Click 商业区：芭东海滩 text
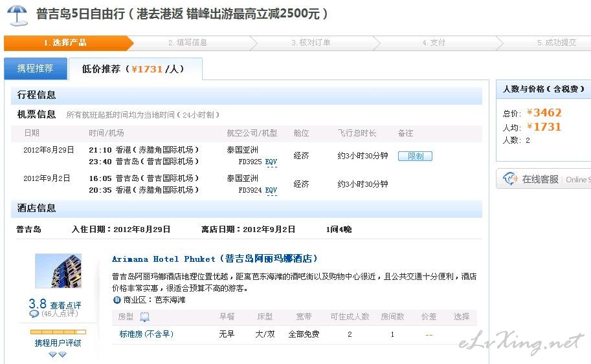Image resolution: width=591 pixels, height=364 pixels. [155, 300]
